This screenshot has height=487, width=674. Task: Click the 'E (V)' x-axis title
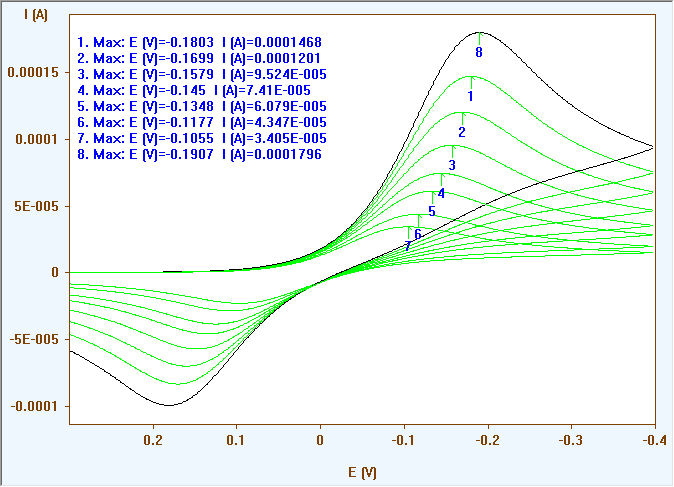pos(362,473)
